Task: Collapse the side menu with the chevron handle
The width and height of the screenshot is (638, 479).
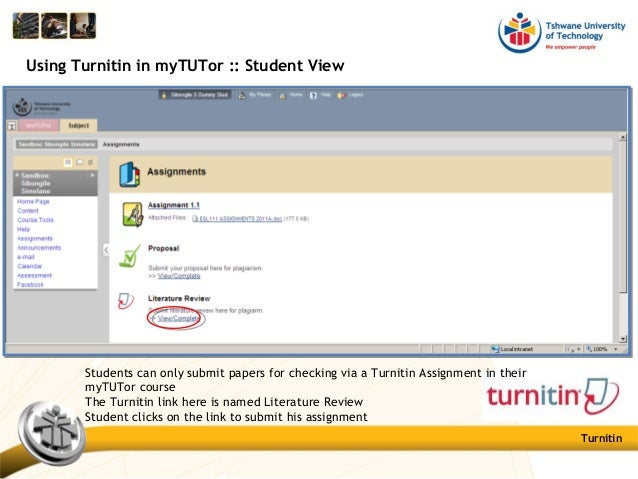Action: (106, 249)
